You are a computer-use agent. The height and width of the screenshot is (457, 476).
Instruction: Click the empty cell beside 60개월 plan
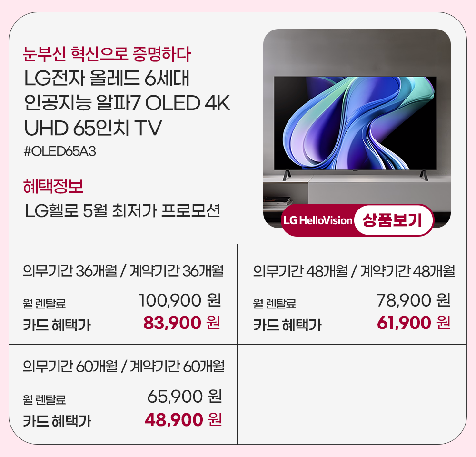coord(352,394)
